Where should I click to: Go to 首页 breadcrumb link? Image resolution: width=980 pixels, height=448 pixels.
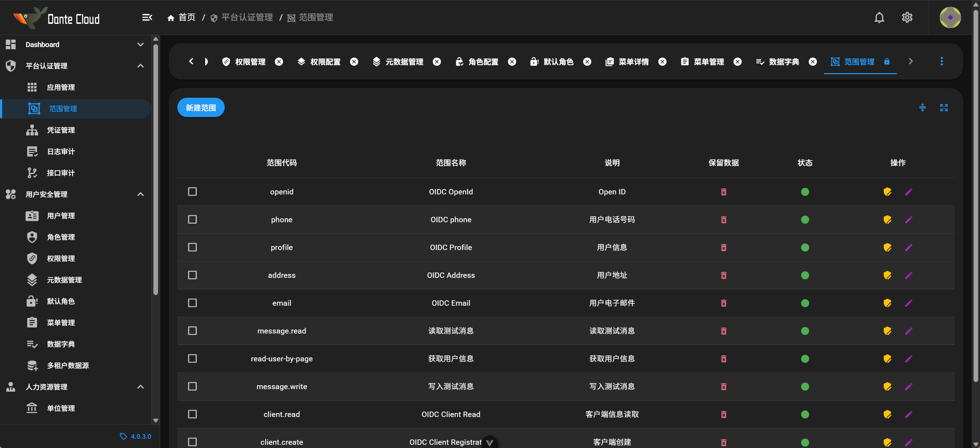click(x=182, y=17)
